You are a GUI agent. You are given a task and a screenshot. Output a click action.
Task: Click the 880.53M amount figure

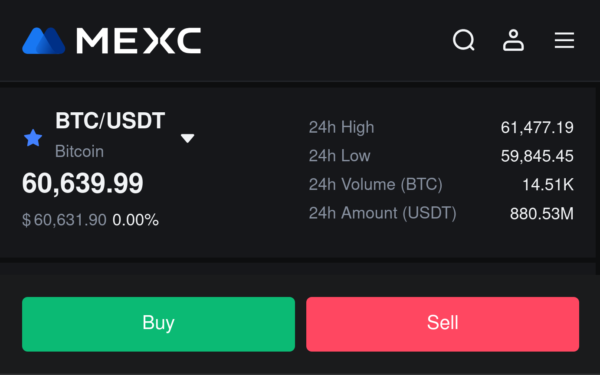pos(542,214)
